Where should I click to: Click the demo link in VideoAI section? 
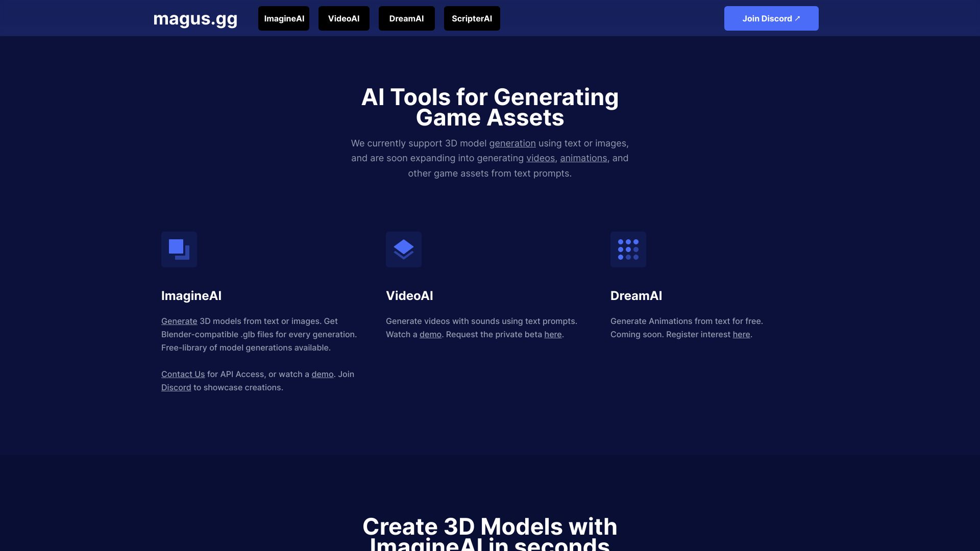pyautogui.click(x=430, y=334)
